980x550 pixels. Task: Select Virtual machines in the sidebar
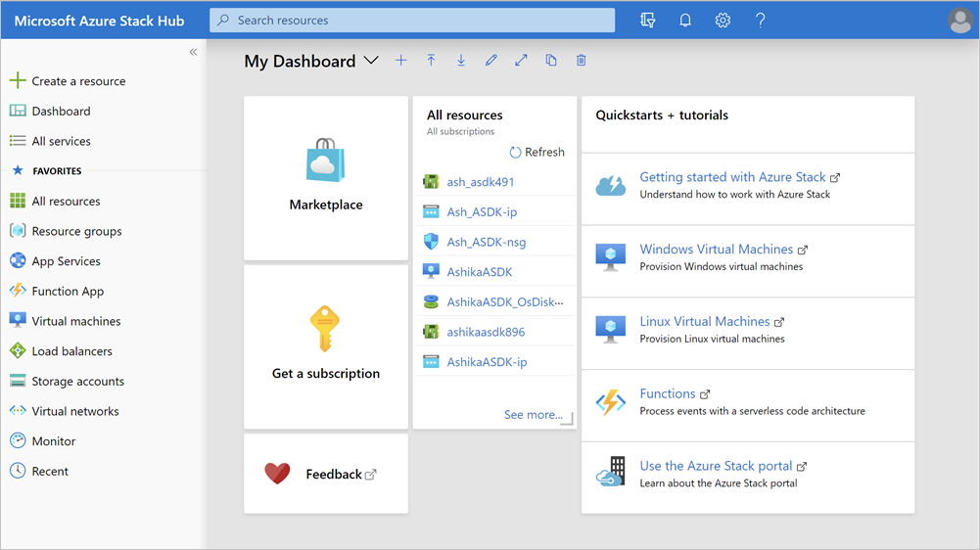(75, 321)
